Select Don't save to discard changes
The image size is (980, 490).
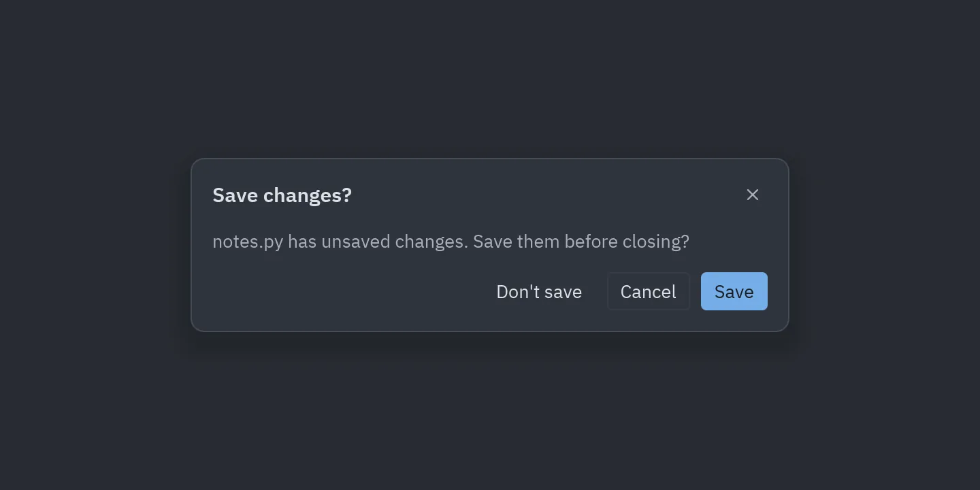(539, 291)
